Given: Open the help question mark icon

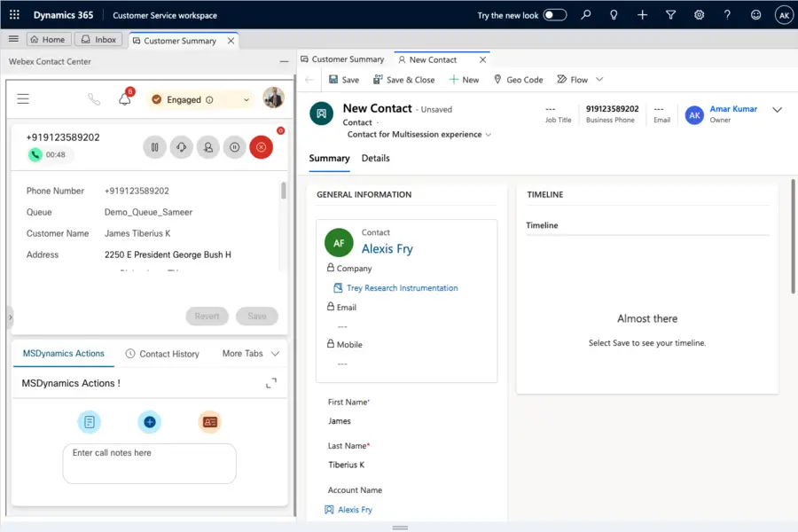Looking at the screenshot, I should pyautogui.click(x=727, y=15).
